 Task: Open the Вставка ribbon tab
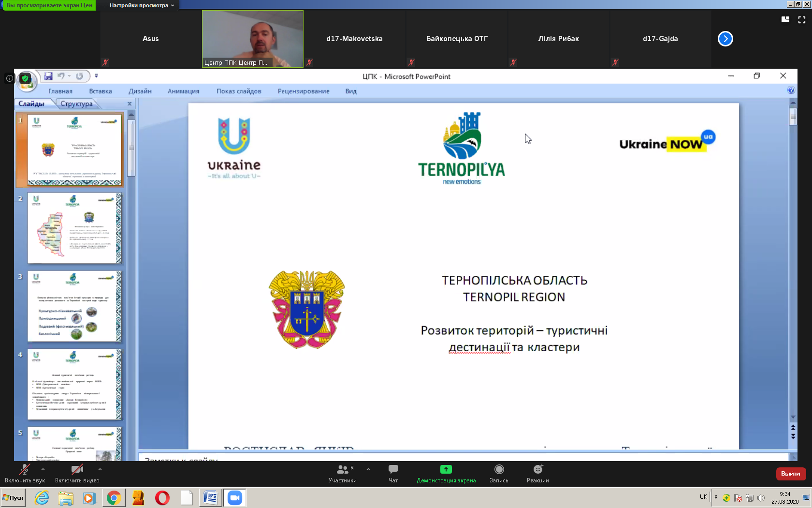[x=101, y=91]
